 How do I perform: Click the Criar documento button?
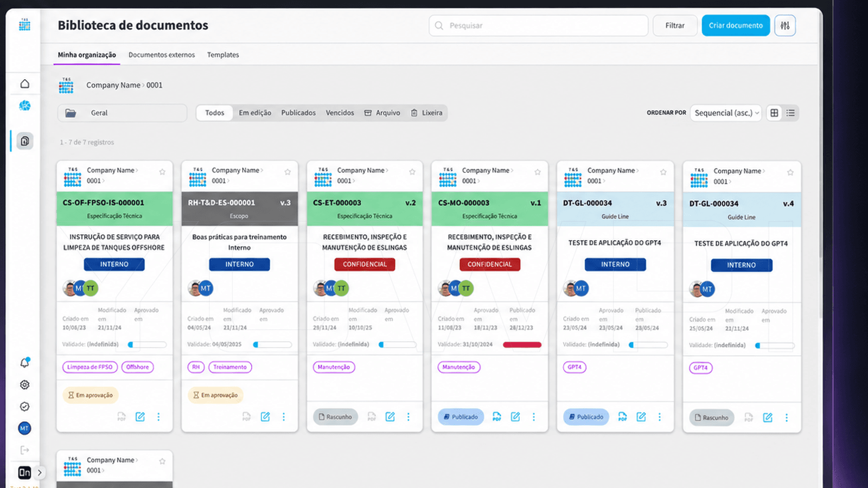(736, 25)
